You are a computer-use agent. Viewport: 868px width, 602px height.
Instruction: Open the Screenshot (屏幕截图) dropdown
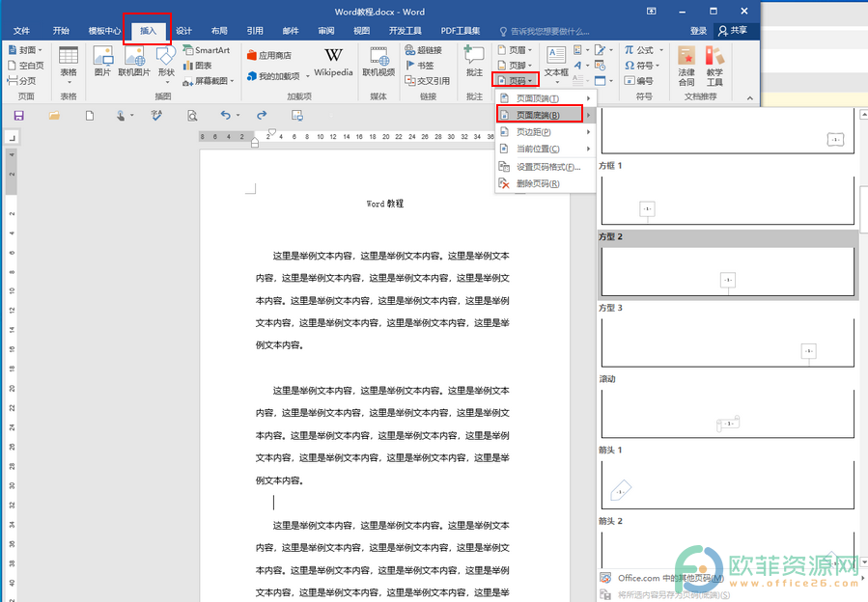(209, 81)
